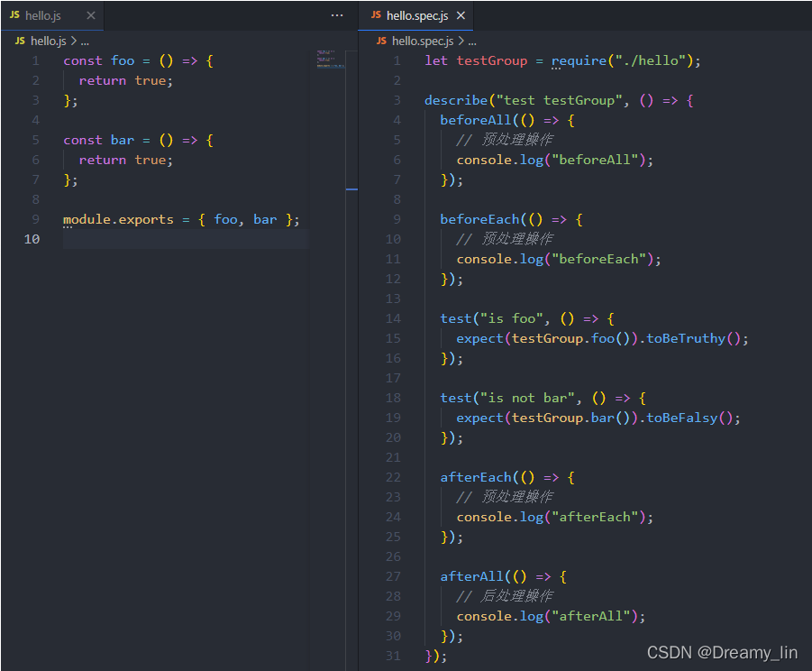Click test("is foo") on line 14
The height and width of the screenshot is (671, 812).
click(x=495, y=318)
